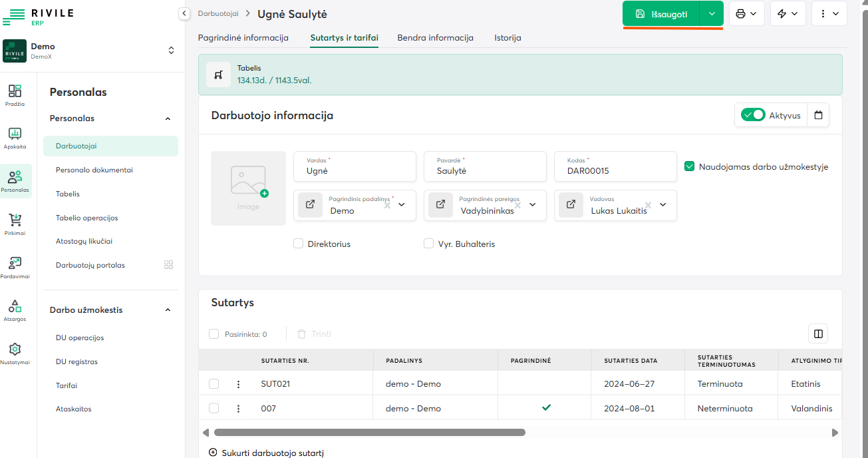Image resolution: width=868 pixels, height=458 pixels.
Task: Enable the Direktorius checkbox
Action: coord(299,244)
